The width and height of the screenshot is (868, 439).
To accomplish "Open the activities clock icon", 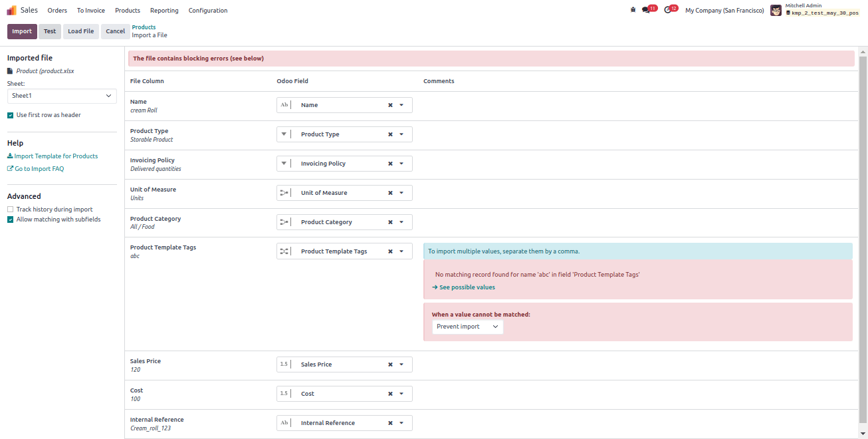I will [667, 10].
